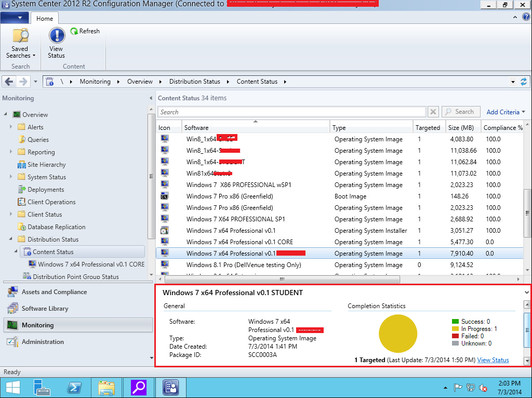
Task: Click the View Status ribbon icon
Action: click(56, 44)
